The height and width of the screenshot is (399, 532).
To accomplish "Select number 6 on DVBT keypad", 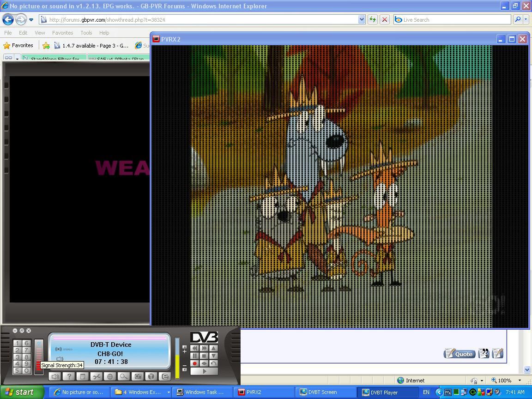I will 26,344.
